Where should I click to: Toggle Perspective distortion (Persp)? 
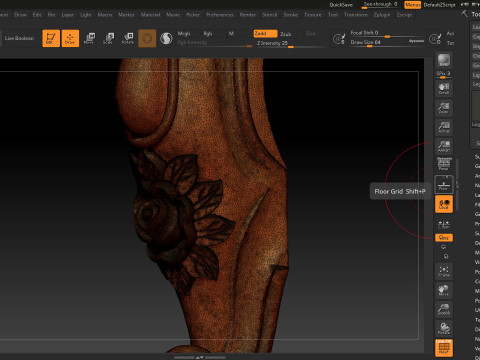444,164
